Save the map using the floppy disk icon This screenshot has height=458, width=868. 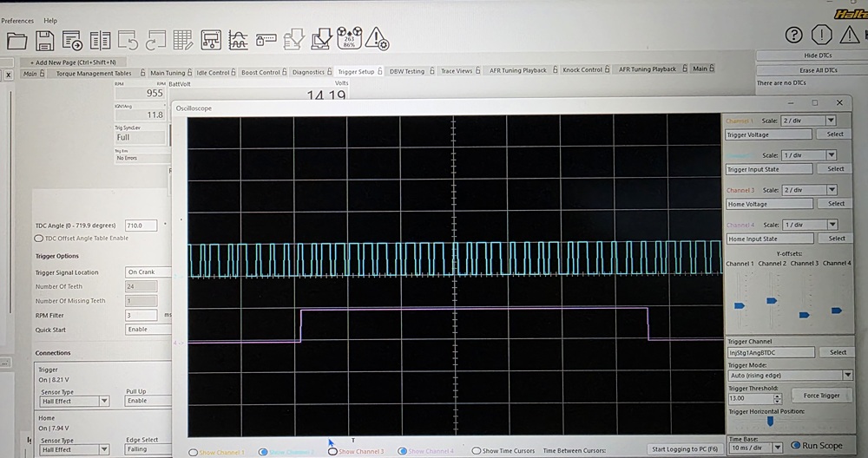point(45,41)
